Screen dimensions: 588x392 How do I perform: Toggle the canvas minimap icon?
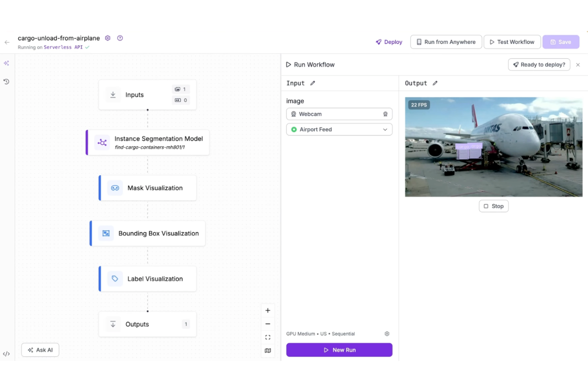(268, 351)
